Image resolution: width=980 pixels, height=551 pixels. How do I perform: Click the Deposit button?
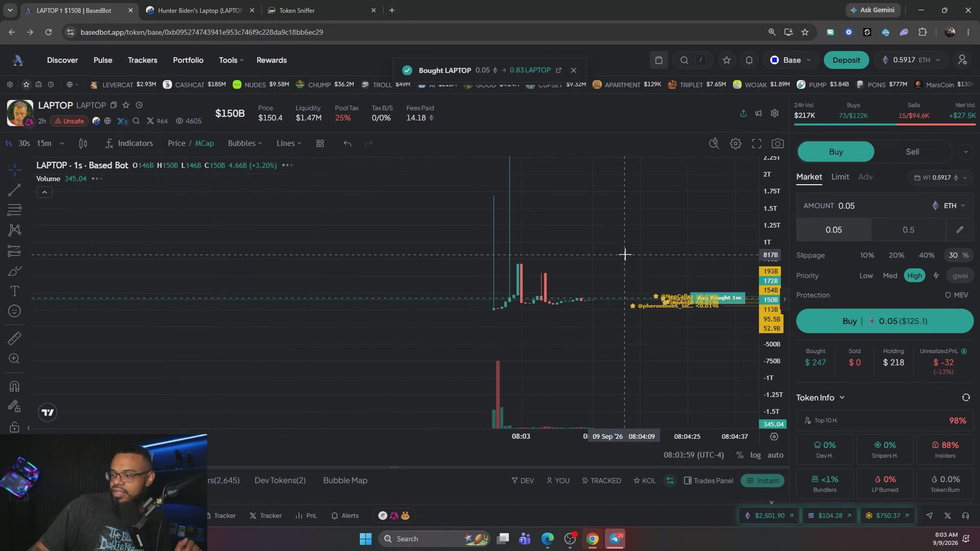[846, 60]
